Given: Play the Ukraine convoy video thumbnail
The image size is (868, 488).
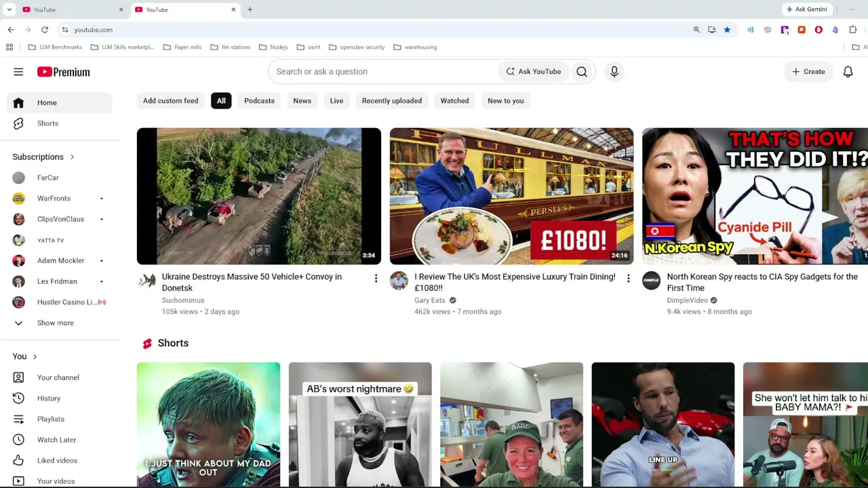Looking at the screenshot, I should (259, 196).
